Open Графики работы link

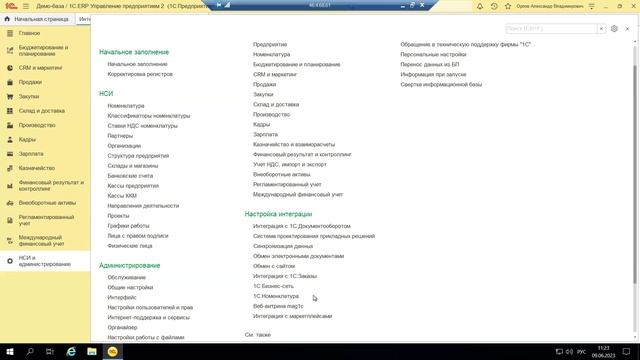128,226
